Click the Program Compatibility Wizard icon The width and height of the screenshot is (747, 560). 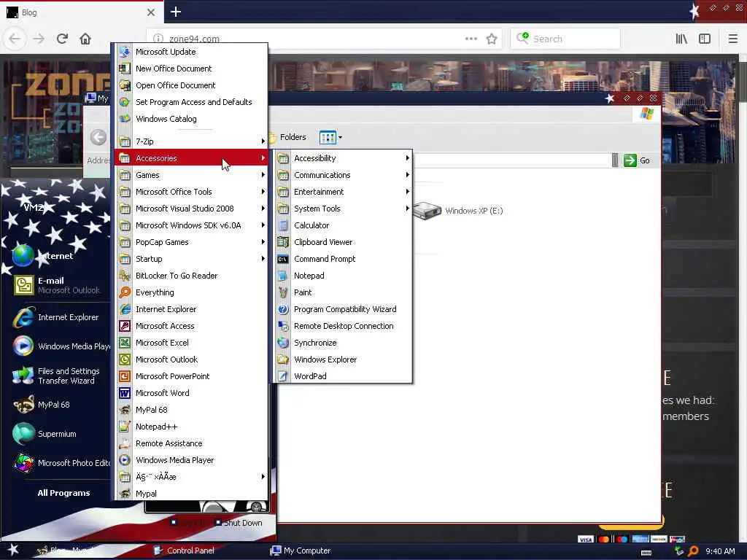[x=283, y=309]
